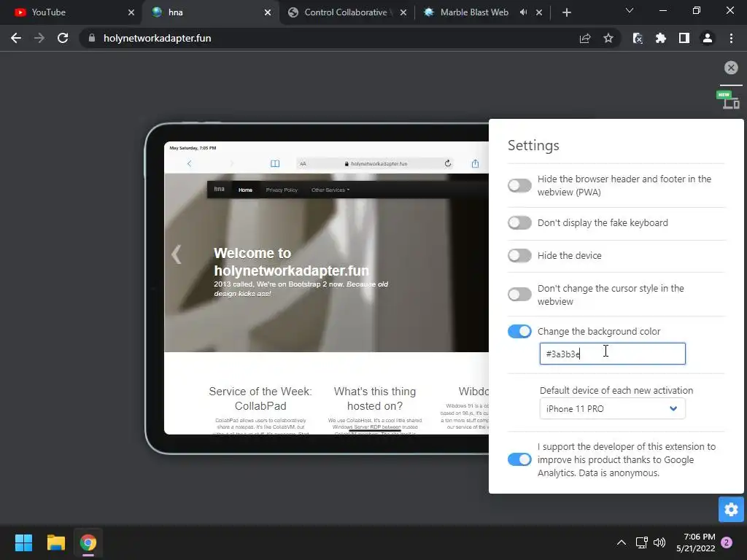The width and height of the screenshot is (747, 560).
Task: Open the default device dropdown
Action: (x=612, y=408)
